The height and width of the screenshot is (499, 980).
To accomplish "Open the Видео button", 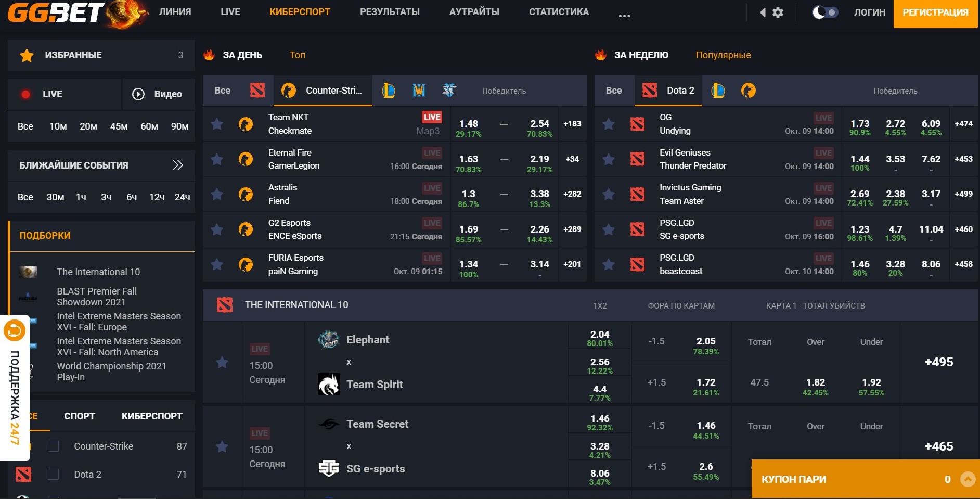I will coord(159,94).
